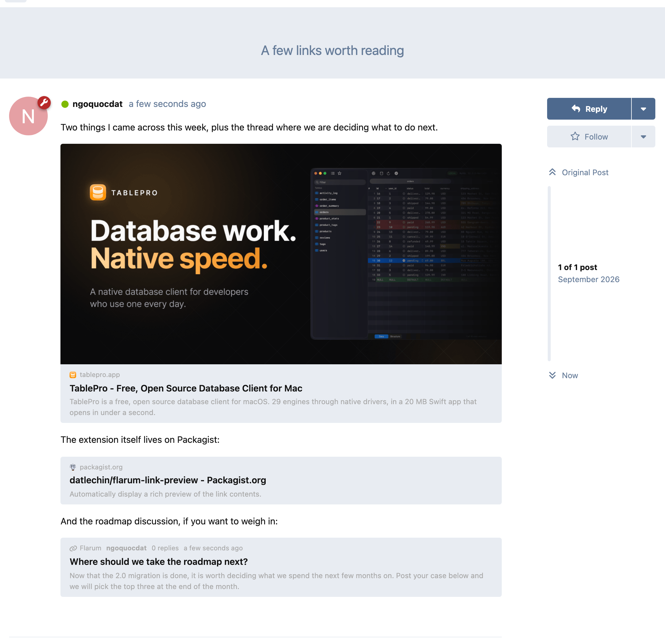Click the chain-link icon beside Flarum

click(x=73, y=548)
